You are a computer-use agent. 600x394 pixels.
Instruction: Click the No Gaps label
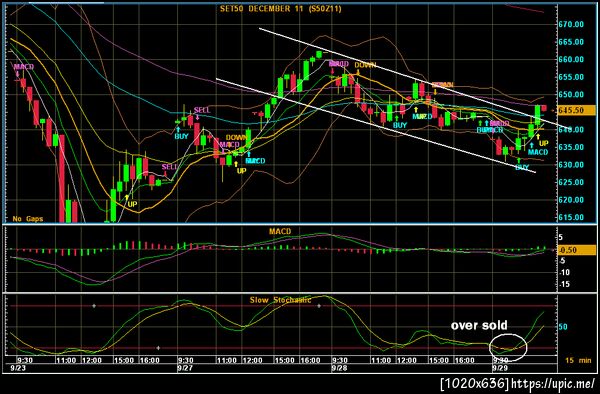tap(28, 219)
